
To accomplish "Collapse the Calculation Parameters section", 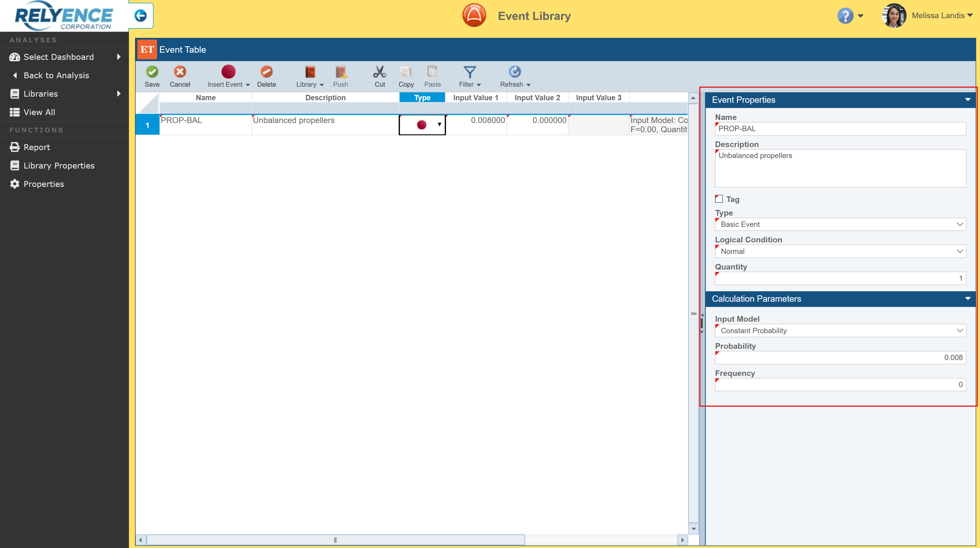I will (967, 298).
